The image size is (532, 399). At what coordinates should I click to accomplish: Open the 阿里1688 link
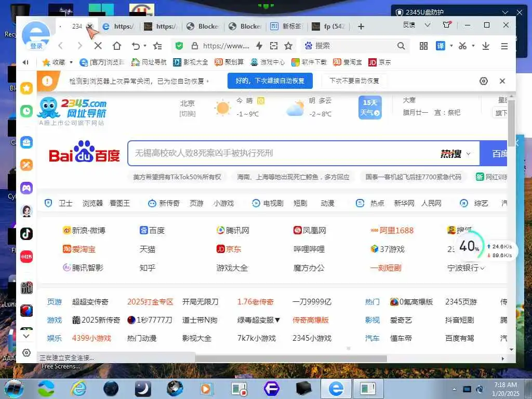coord(392,230)
